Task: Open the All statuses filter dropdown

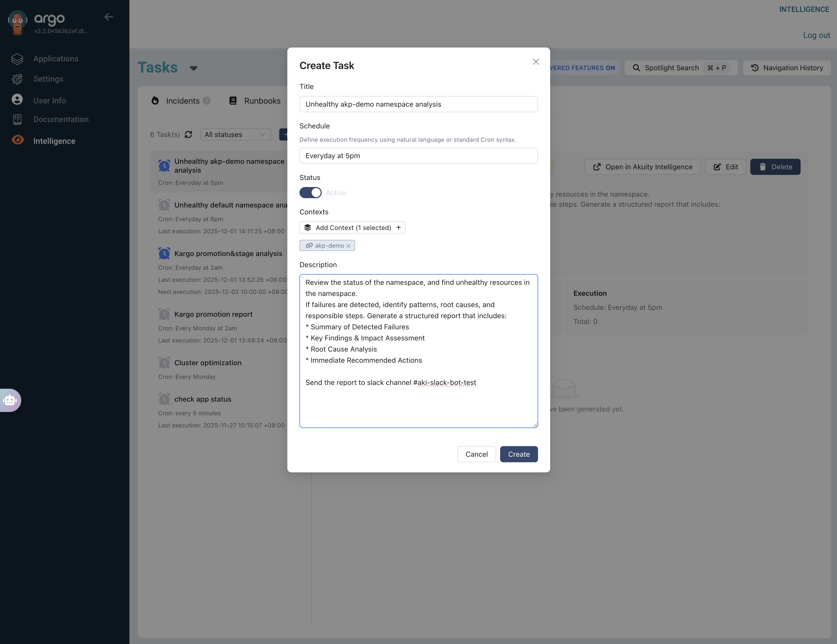Action: 236,134
